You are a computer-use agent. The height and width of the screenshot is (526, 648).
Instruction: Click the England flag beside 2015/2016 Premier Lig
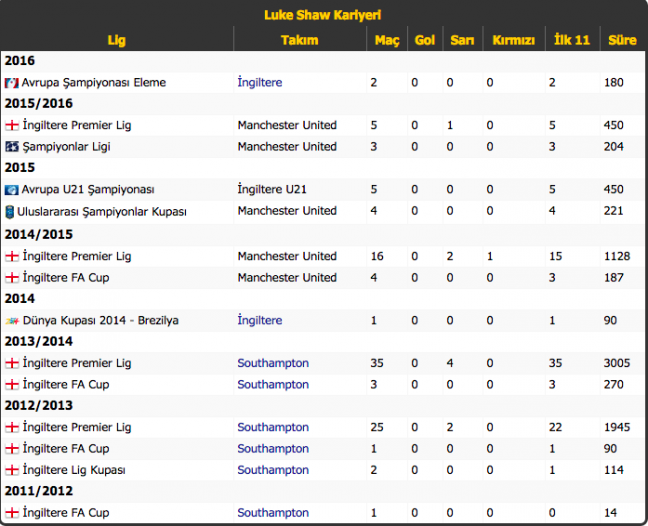tap(12, 126)
